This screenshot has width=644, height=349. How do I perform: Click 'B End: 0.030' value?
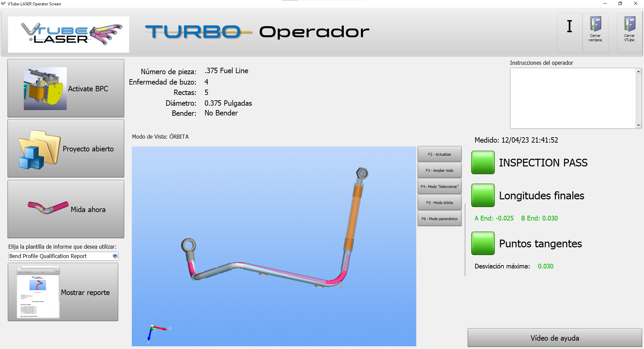pyautogui.click(x=539, y=218)
